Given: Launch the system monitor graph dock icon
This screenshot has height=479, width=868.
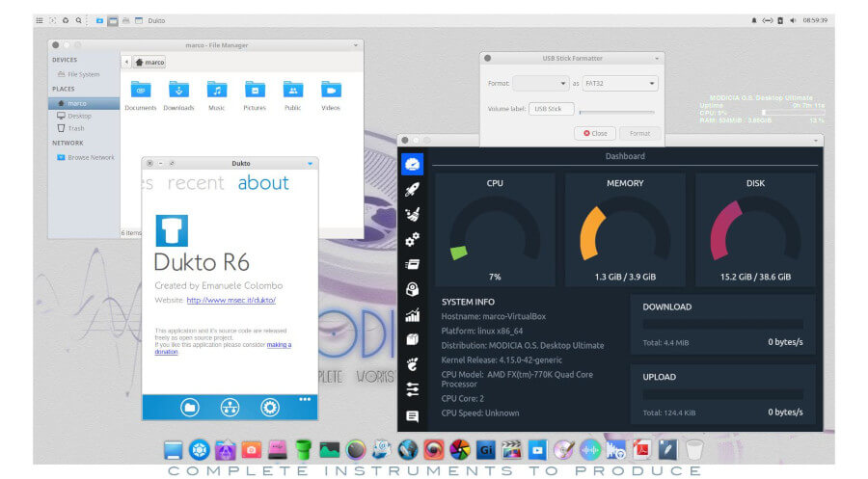Looking at the screenshot, I should 330,450.
